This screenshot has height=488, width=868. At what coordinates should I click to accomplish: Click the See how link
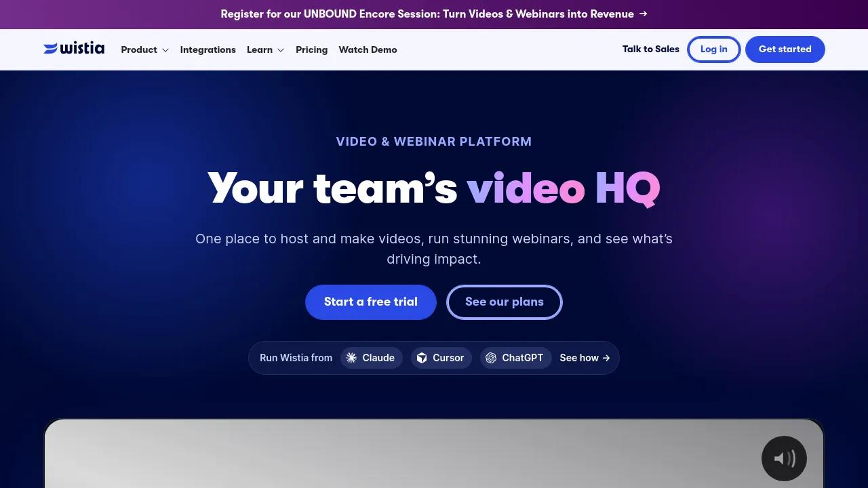[x=585, y=358]
